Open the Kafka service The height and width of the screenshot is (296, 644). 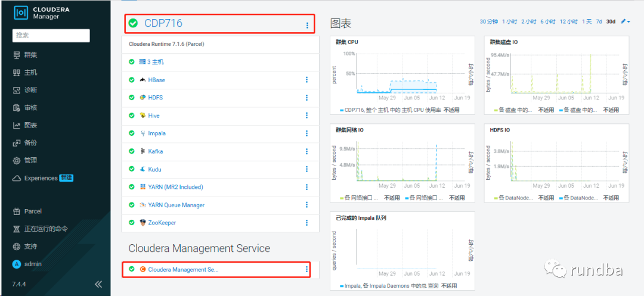coord(155,151)
